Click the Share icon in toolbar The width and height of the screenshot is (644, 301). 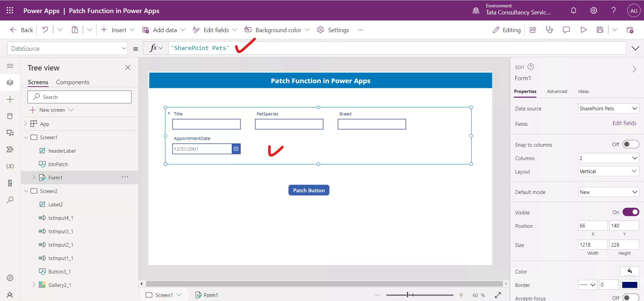click(x=533, y=30)
